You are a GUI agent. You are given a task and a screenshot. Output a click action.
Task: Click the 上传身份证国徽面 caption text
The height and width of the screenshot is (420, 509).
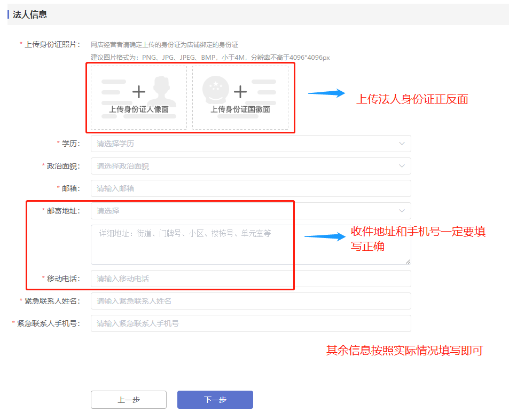[240, 109]
